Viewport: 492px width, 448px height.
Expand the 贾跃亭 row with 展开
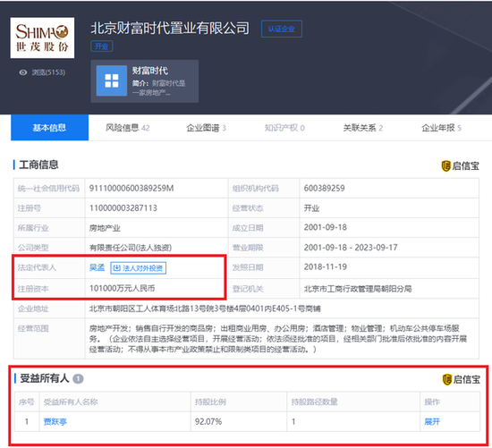point(432,422)
